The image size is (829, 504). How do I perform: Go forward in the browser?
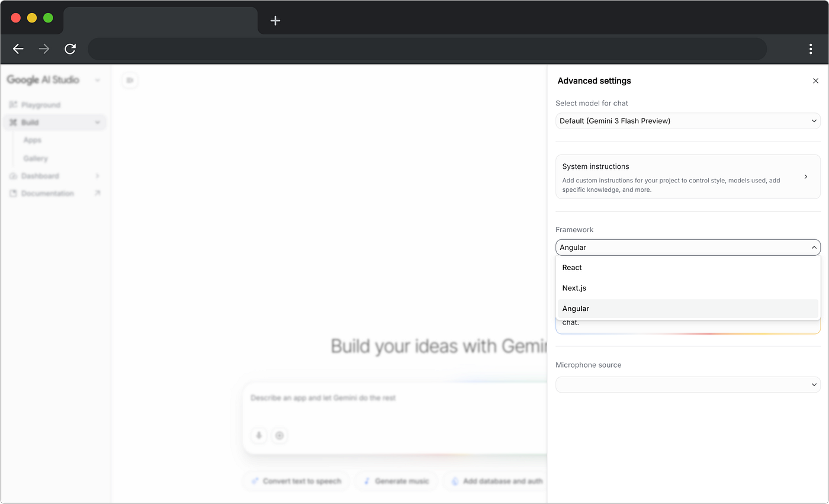(x=44, y=49)
